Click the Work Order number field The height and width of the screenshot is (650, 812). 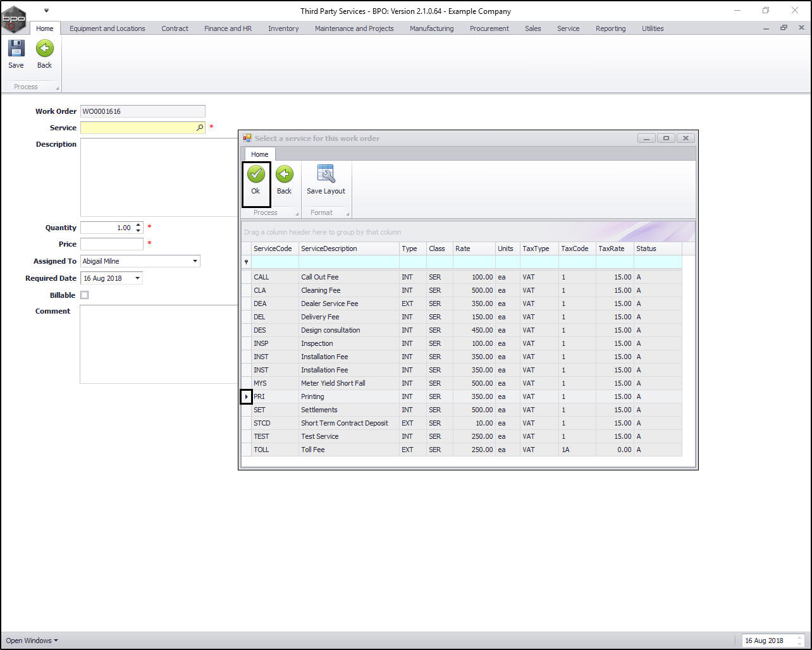point(143,111)
